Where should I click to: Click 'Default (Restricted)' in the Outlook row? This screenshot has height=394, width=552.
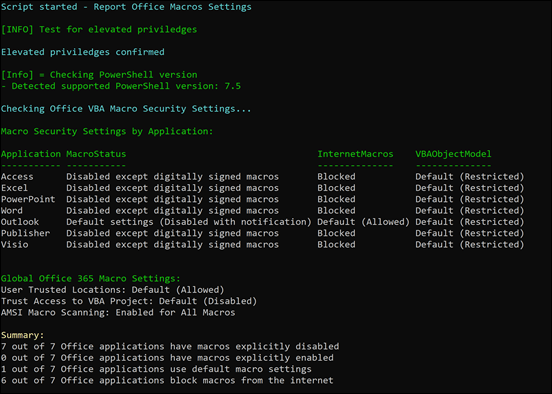[x=470, y=222]
